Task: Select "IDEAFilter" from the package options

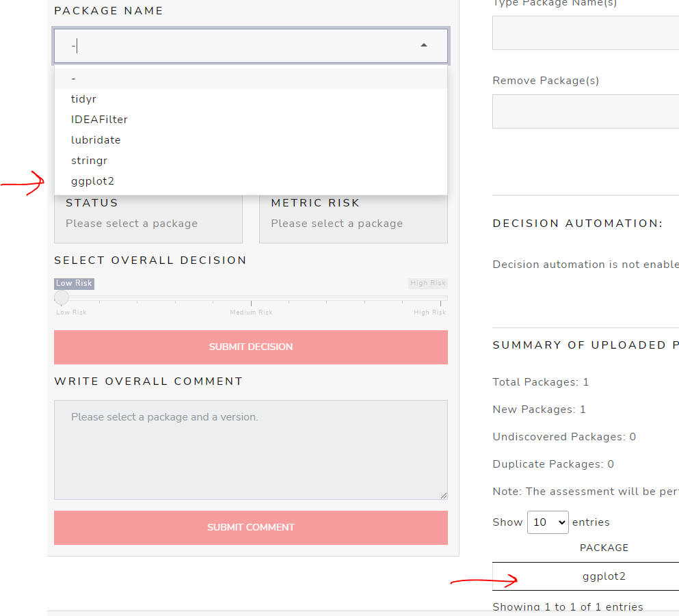Action: [99, 119]
